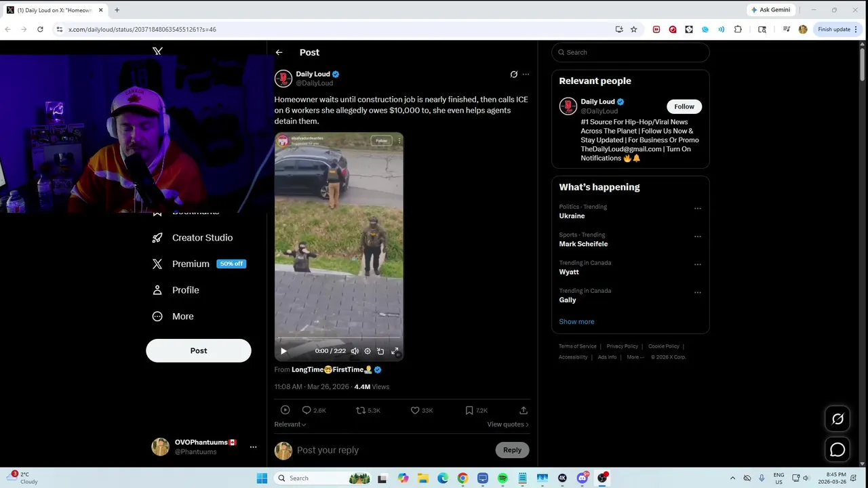Open options for Mark Scheifele trend
Image resolution: width=868 pixels, height=488 pixels.
pos(698,236)
